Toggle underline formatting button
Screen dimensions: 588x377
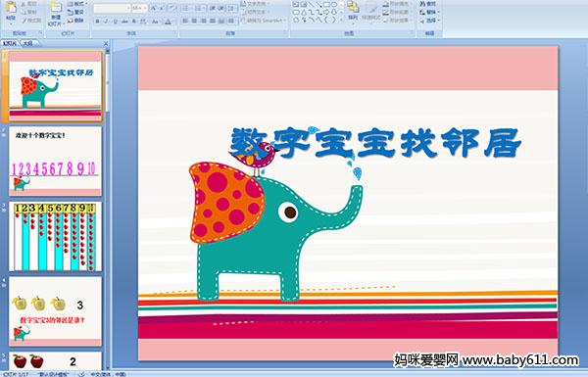point(115,22)
